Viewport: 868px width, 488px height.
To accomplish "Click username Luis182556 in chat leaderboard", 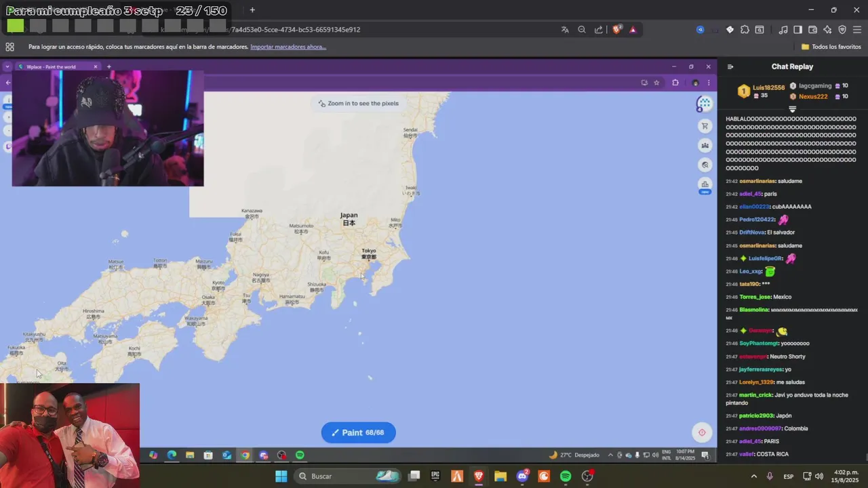I will 768,87.
